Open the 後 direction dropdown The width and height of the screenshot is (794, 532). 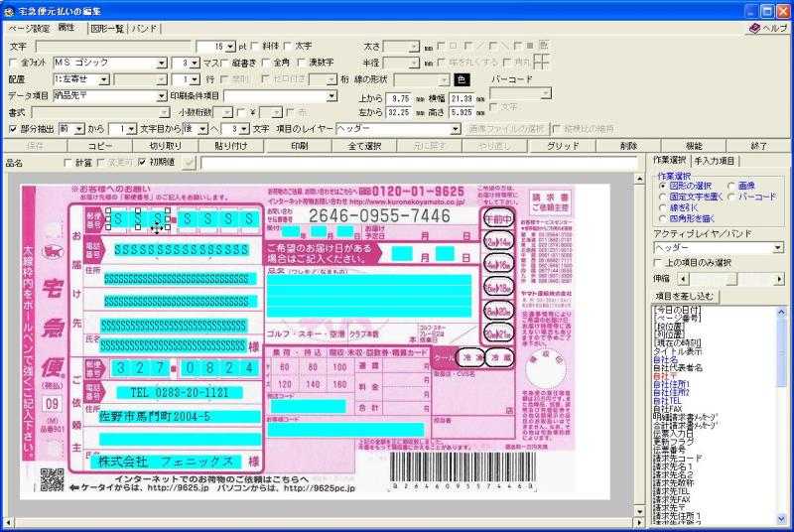202,129
